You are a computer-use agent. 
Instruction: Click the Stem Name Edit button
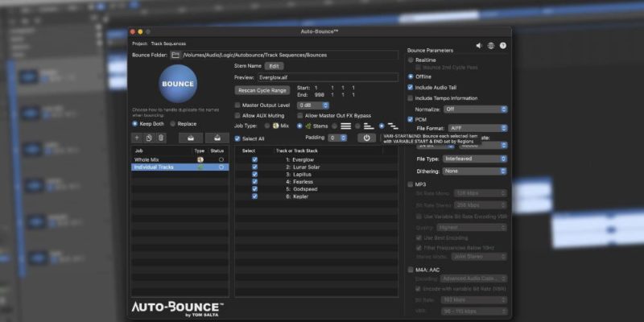(274, 66)
